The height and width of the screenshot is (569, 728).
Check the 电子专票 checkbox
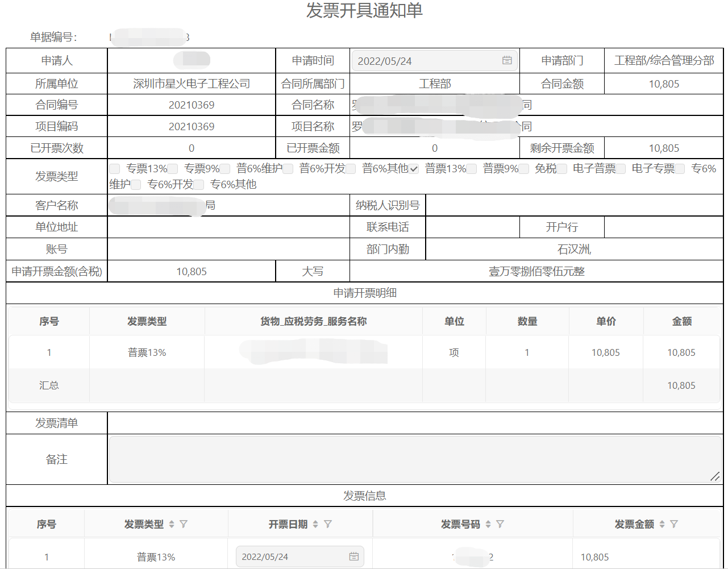[x=621, y=169]
